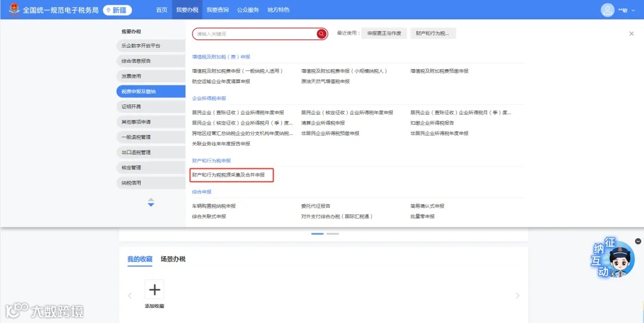Open 清算企业所得税申报 link

pyautogui.click(x=323, y=122)
